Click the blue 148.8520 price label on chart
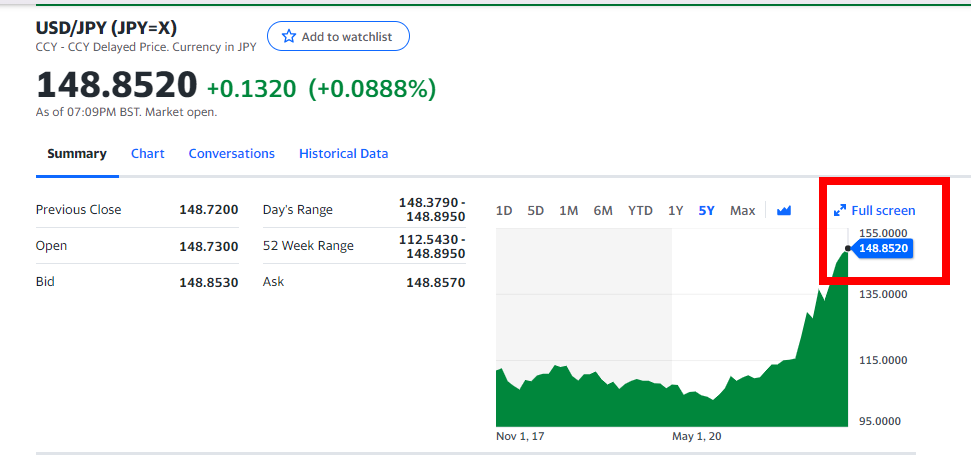Image resolution: width=971 pixels, height=460 pixels. coord(882,249)
